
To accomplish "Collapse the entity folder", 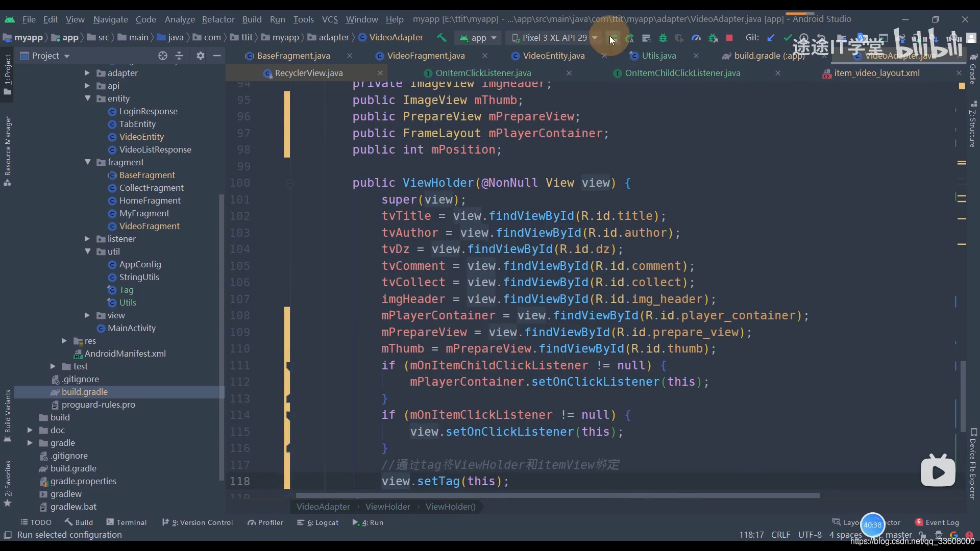I will click(87, 98).
